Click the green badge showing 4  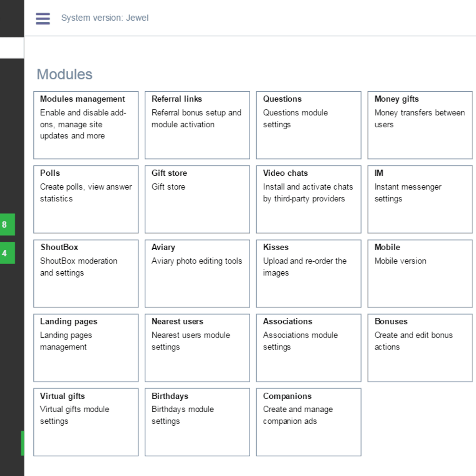click(x=7, y=253)
